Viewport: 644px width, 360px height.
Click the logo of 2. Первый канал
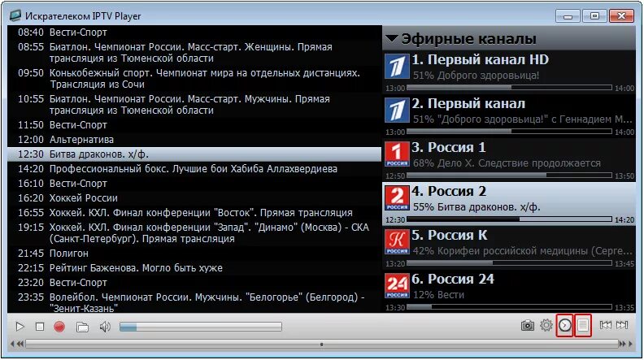point(397,110)
